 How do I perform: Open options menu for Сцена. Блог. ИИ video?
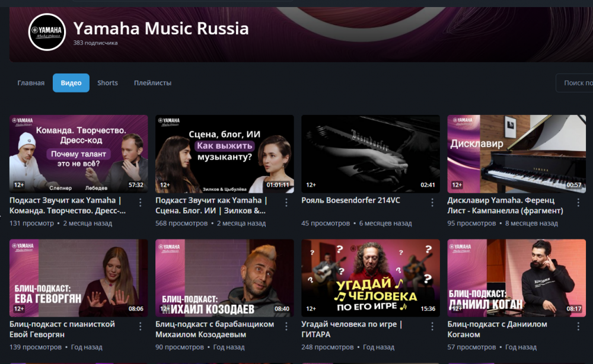tap(286, 203)
